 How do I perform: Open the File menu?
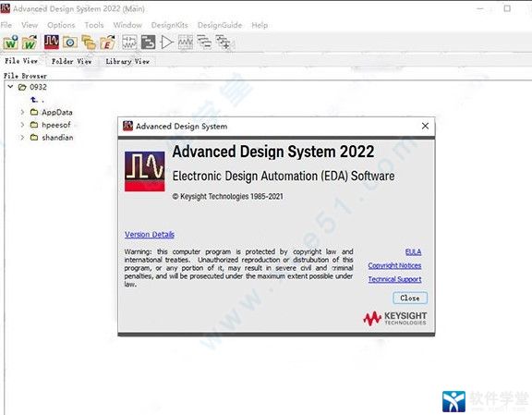[6, 25]
